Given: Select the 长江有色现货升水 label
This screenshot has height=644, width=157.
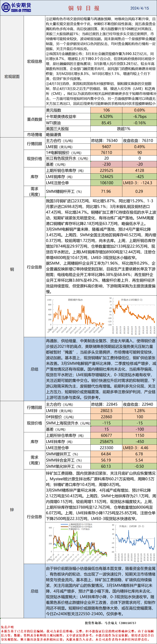Looking at the screenshot, I should (x=67, y=158).
